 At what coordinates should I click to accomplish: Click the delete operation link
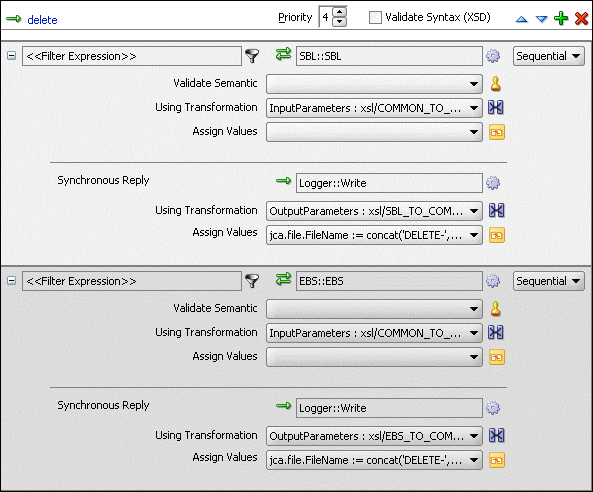pyautogui.click(x=42, y=20)
